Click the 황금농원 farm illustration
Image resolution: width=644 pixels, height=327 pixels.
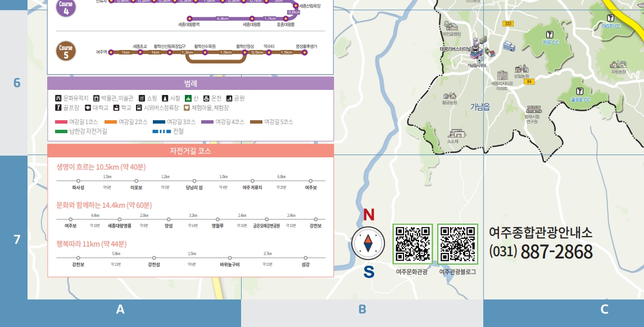tap(450, 96)
